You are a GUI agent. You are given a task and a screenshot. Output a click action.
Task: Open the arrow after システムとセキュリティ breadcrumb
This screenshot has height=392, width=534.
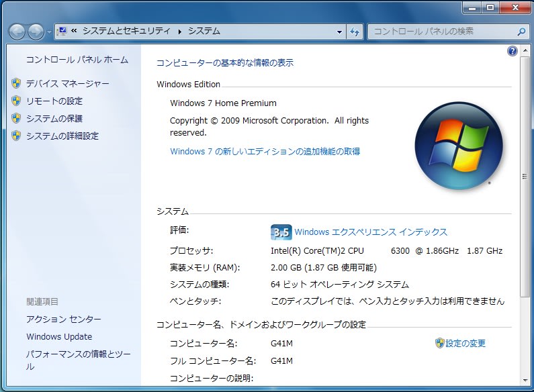coord(179,32)
